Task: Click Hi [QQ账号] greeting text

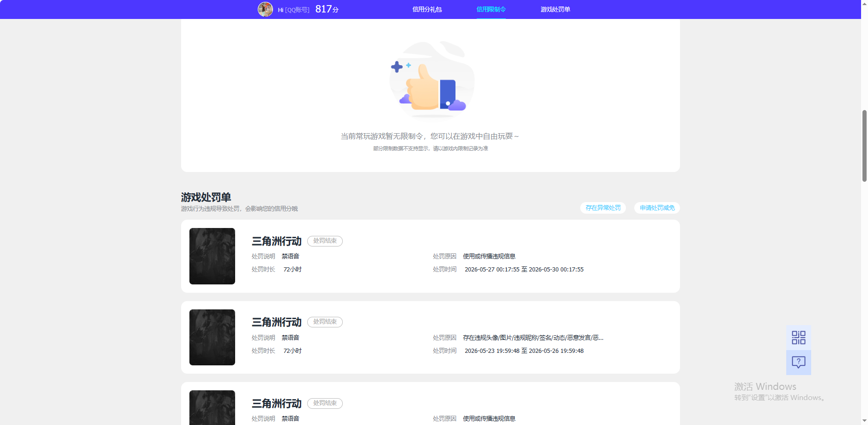Action: point(293,10)
